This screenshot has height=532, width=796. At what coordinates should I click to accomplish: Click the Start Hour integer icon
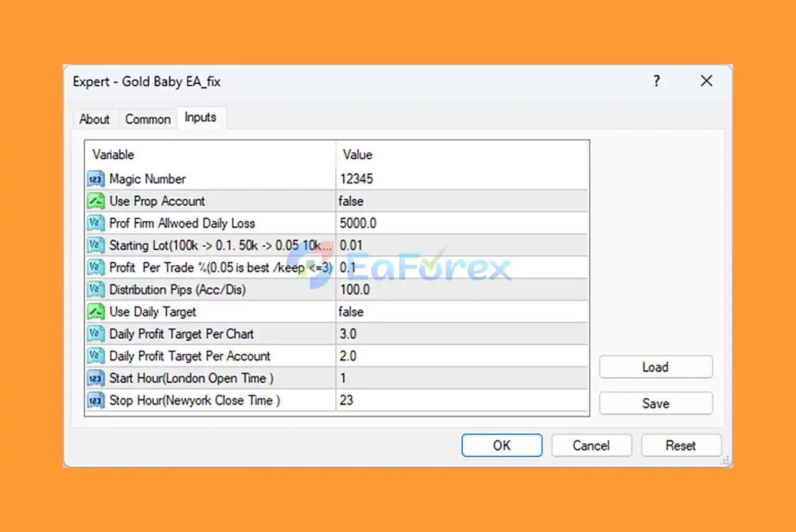coord(95,378)
